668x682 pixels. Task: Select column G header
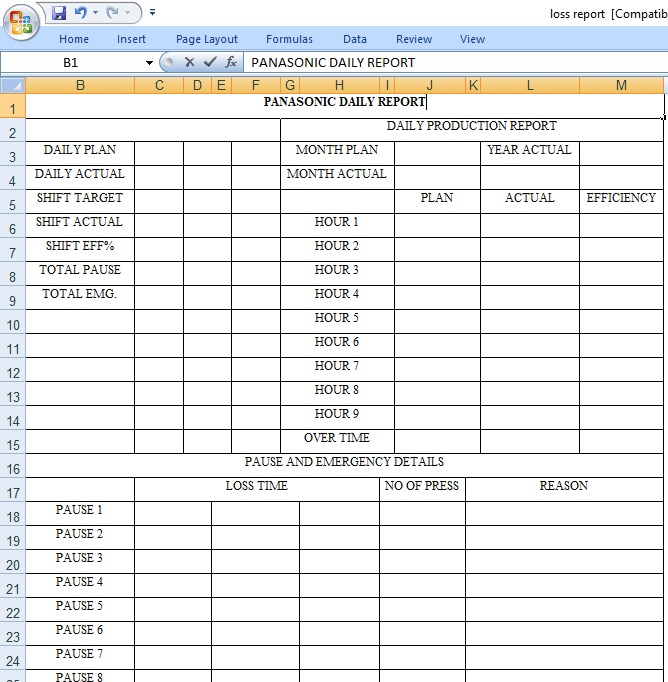pyautogui.click(x=290, y=85)
